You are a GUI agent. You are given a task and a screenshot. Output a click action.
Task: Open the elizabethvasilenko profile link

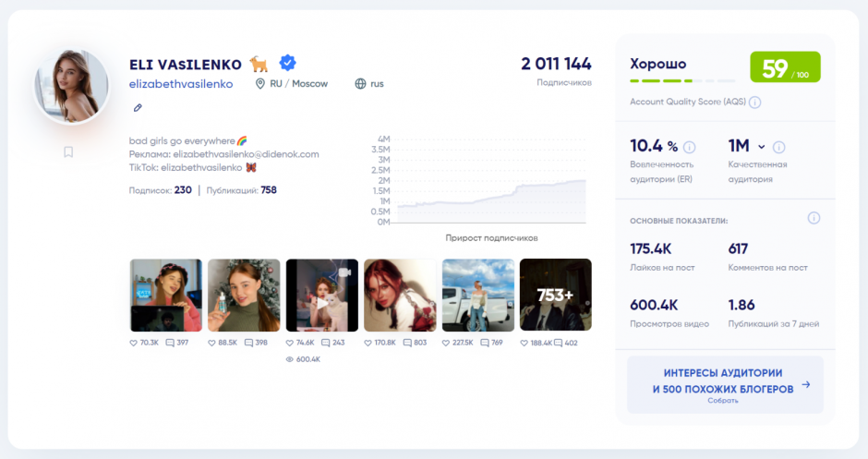pos(181,84)
